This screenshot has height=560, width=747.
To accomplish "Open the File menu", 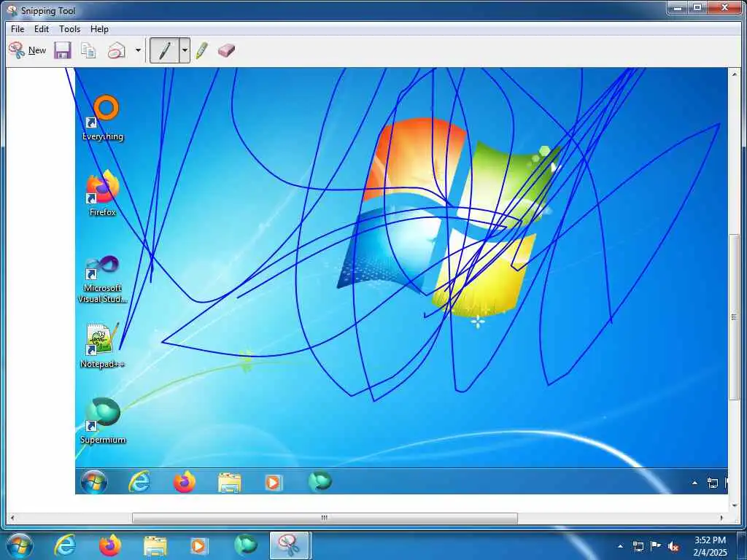I will 18,29.
